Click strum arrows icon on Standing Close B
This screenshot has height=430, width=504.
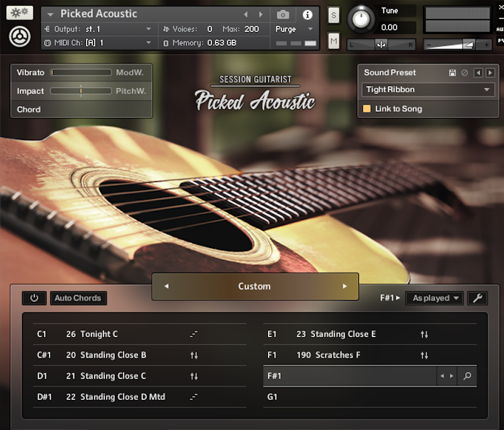point(194,355)
